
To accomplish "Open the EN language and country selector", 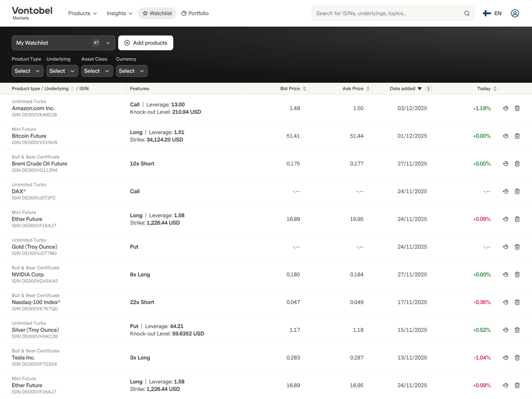I will pyautogui.click(x=492, y=13).
